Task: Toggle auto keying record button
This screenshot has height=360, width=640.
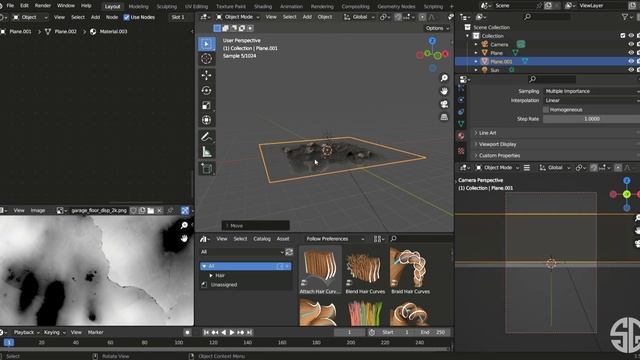Action: pyautogui.click(x=187, y=333)
